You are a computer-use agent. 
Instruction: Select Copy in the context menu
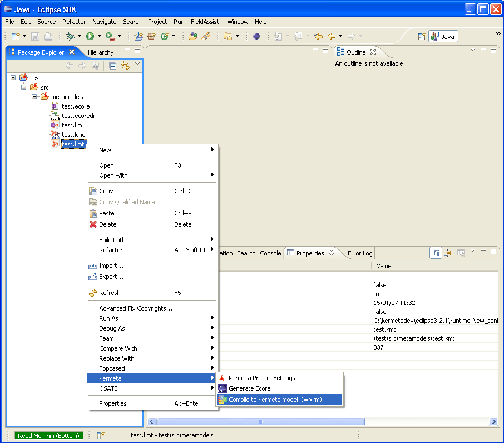pos(152,191)
